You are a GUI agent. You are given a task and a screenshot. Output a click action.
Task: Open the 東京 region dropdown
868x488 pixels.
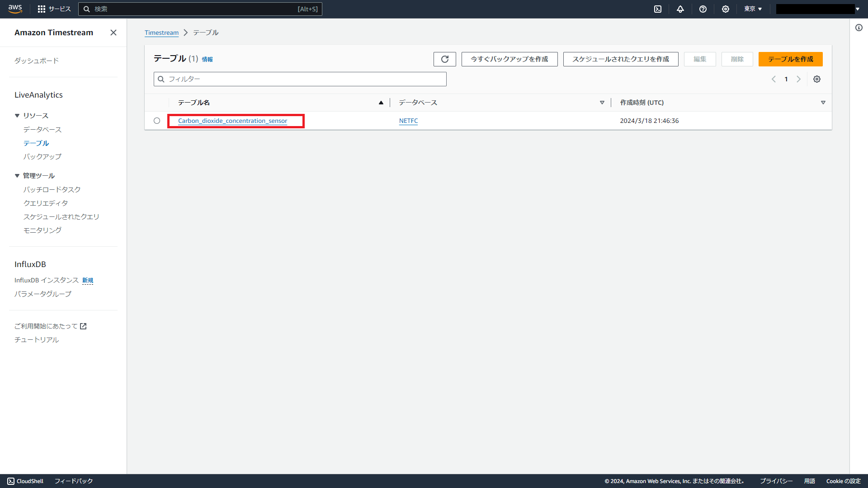click(x=752, y=9)
